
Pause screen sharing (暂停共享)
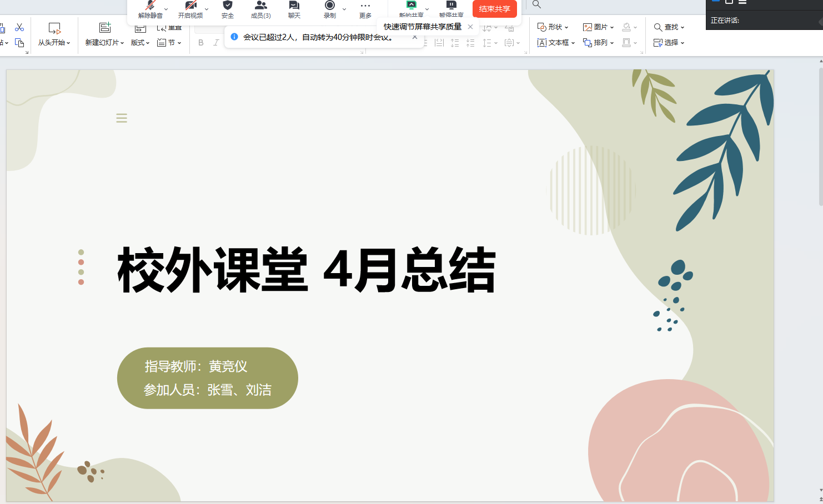pos(451,9)
